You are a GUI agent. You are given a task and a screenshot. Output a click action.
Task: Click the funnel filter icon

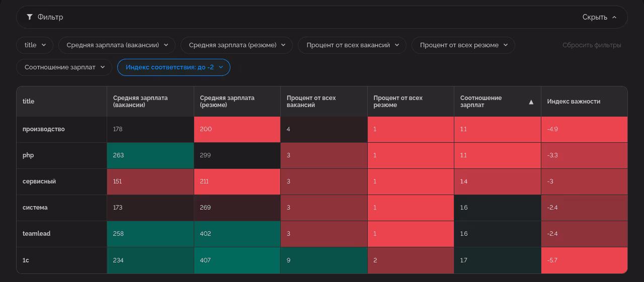click(x=30, y=17)
